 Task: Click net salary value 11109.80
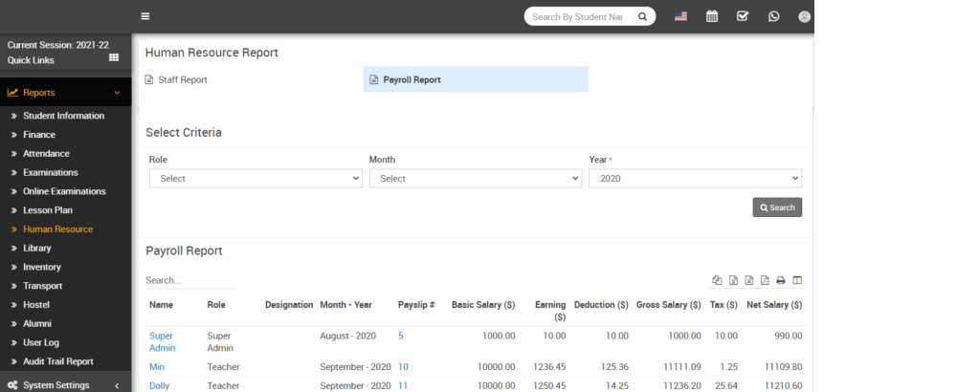click(x=783, y=367)
